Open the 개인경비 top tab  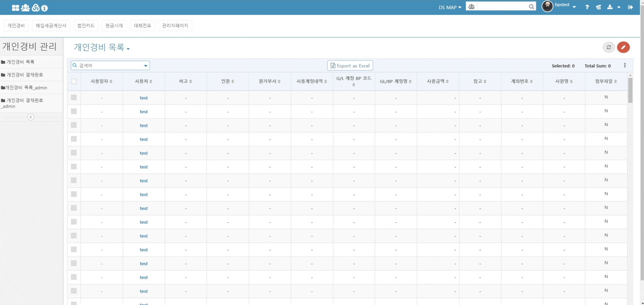pos(16,26)
